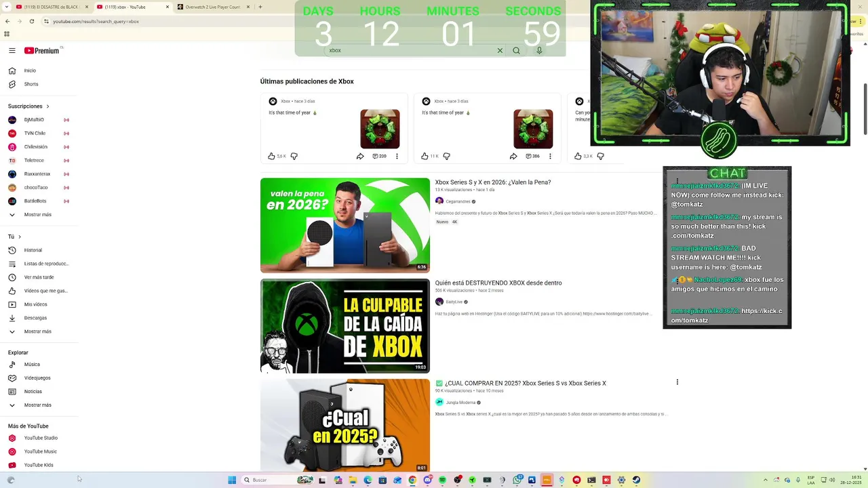The width and height of the screenshot is (868, 488).
Task: Open Raxxanterax subscription channel
Action: coord(37,174)
